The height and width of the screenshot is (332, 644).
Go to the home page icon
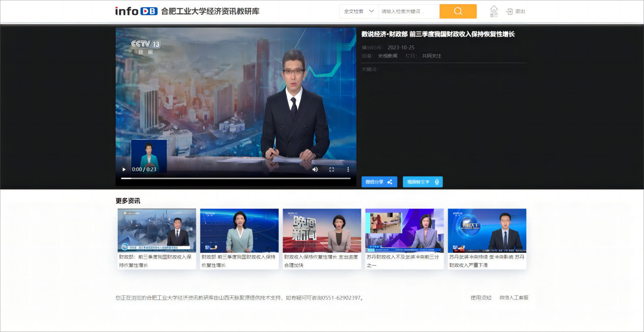coord(494,11)
